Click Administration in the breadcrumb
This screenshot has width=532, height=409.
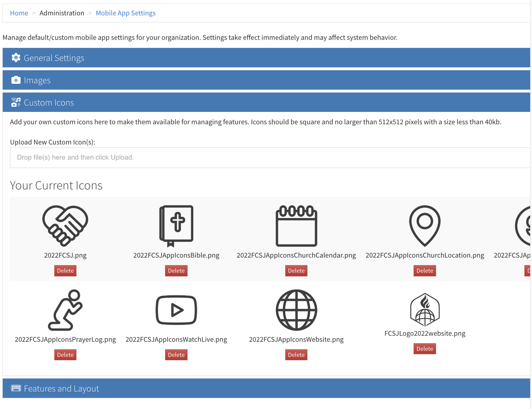click(62, 13)
